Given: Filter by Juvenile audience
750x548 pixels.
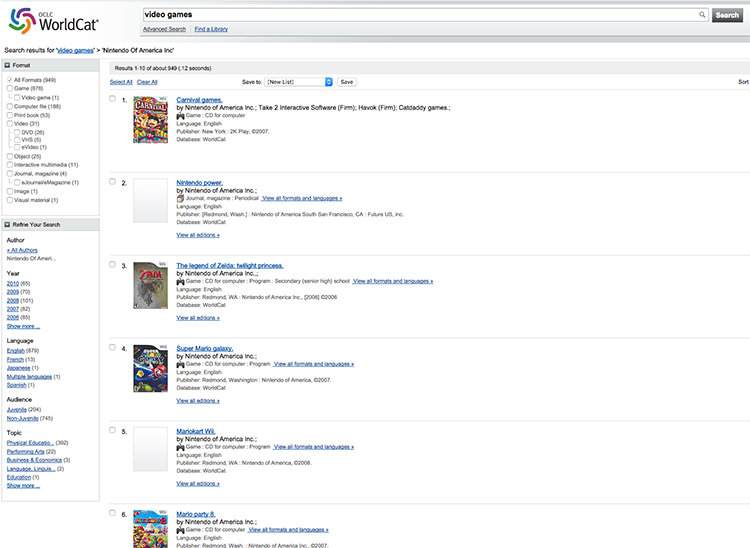Looking at the screenshot, I should point(17,410).
